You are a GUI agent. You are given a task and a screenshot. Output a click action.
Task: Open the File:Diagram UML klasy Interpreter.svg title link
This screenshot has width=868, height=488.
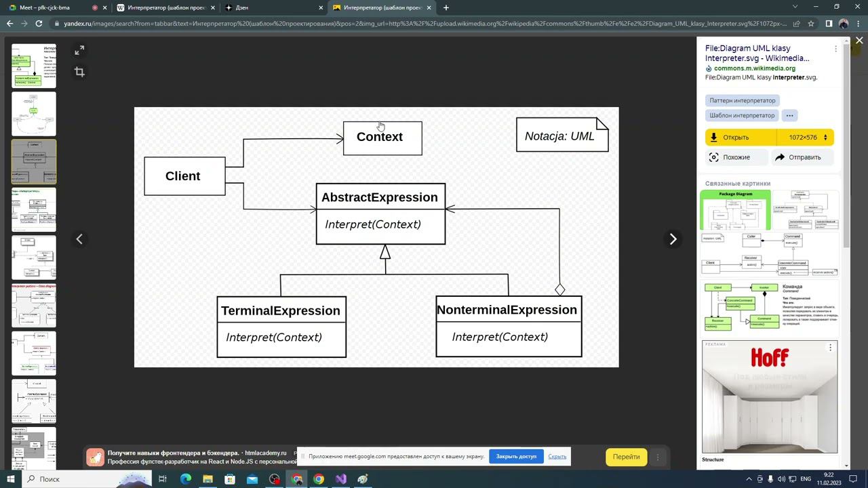(x=757, y=54)
